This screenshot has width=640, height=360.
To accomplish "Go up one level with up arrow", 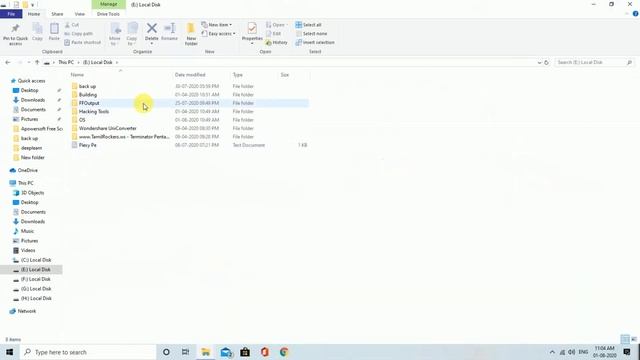I will point(37,62).
